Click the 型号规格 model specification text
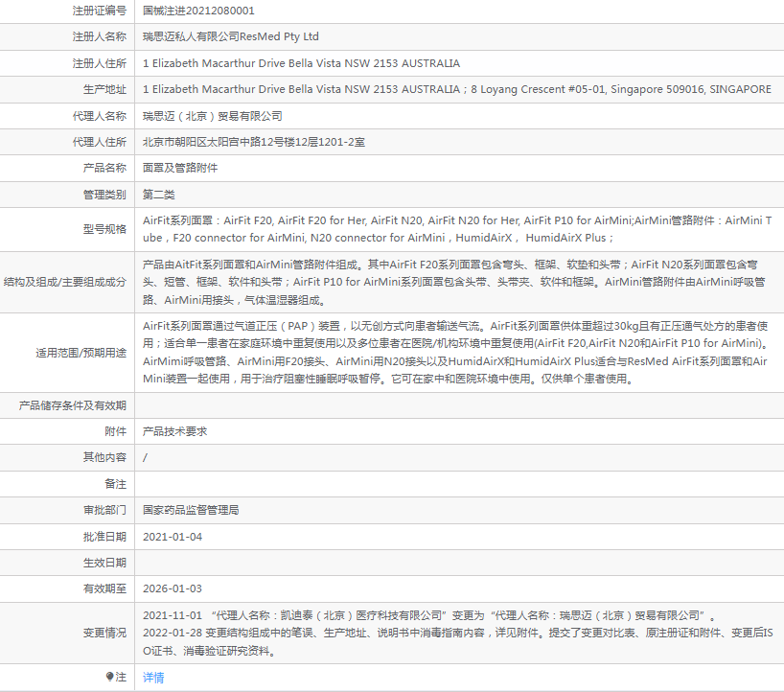Viewport: 784px width, 692px height. point(455,228)
